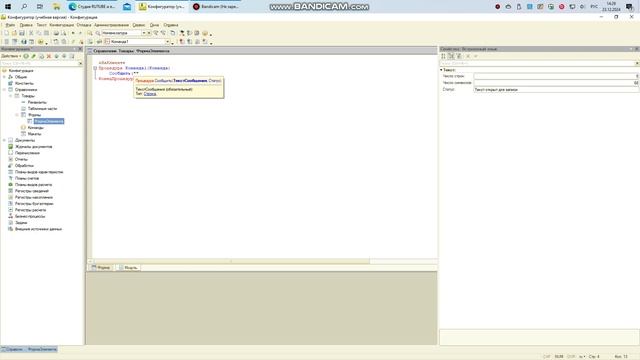The image size is (640, 360).
Task: Click the Windows taskbar search icon
Action: [24, 7]
